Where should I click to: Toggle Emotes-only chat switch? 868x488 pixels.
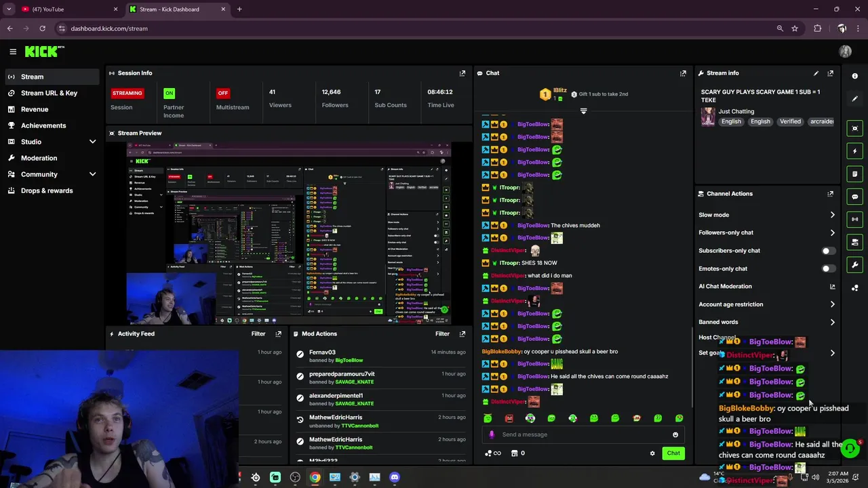pyautogui.click(x=827, y=268)
